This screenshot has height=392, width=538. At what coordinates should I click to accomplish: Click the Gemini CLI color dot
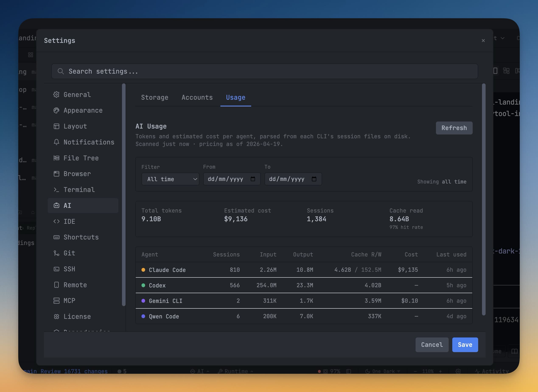coord(143,301)
